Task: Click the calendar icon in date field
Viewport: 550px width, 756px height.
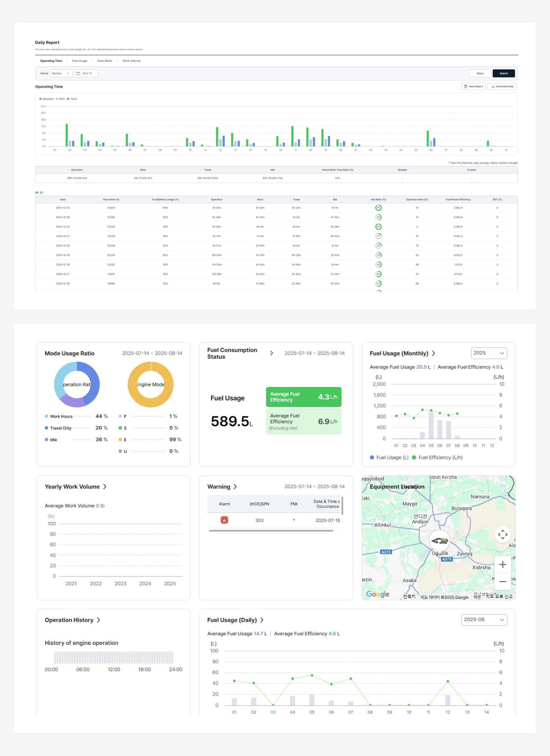Action: [x=78, y=73]
